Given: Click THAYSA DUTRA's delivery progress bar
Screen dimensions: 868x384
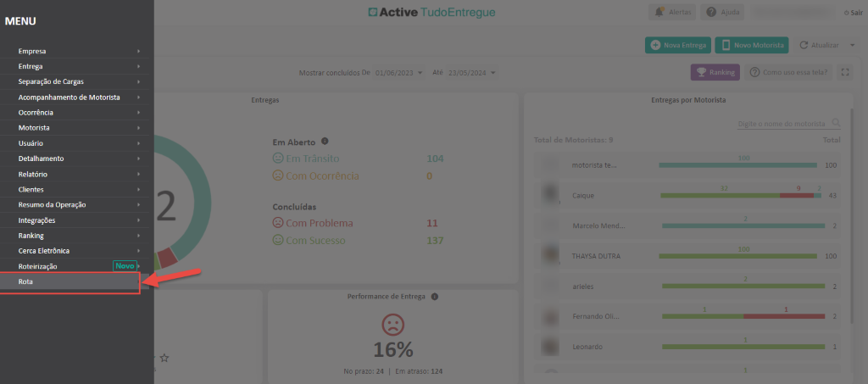Looking at the screenshot, I should click(738, 256).
